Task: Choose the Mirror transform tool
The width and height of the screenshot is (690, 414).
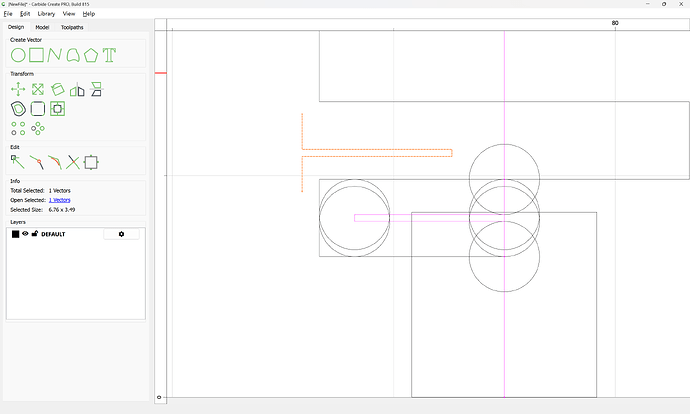Action: point(77,89)
